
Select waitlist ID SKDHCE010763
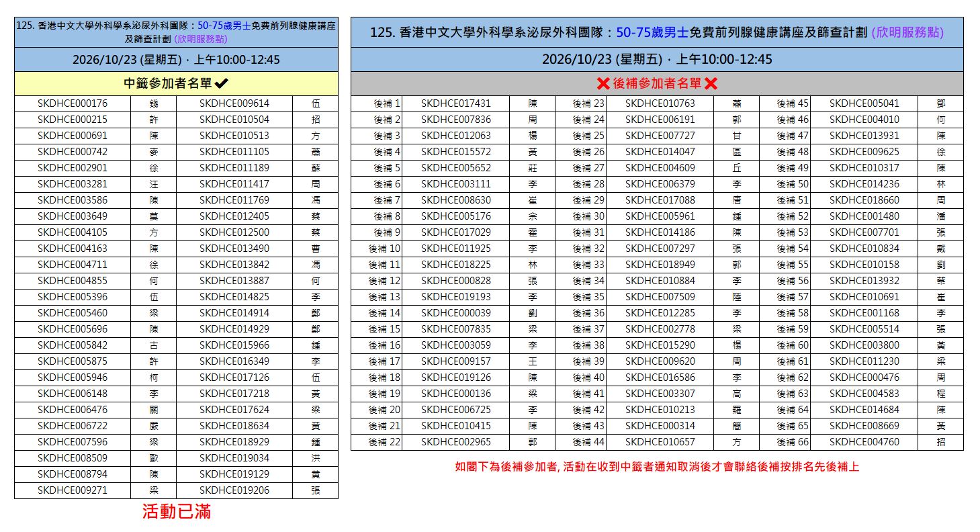click(660, 103)
